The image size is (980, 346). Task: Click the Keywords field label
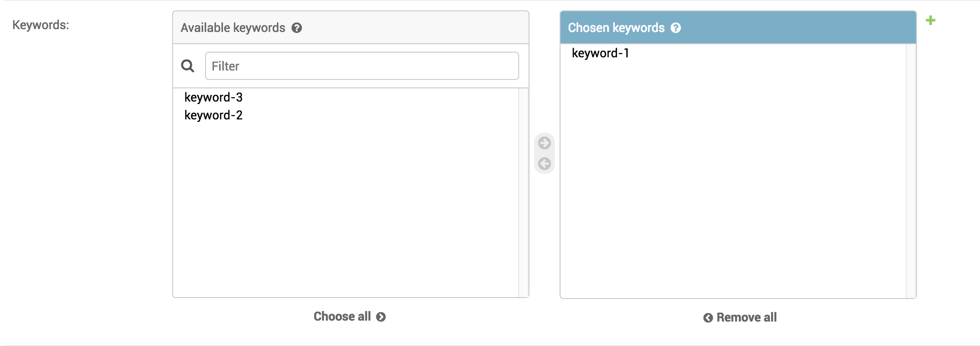[40, 26]
